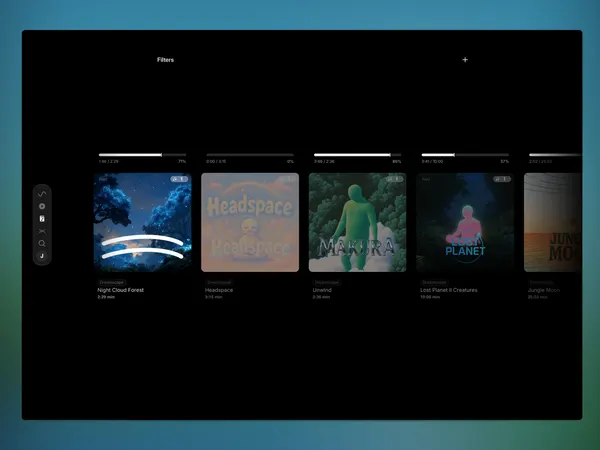Click the 71% progress label
Screen dimensions: 600x450
tap(182, 161)
